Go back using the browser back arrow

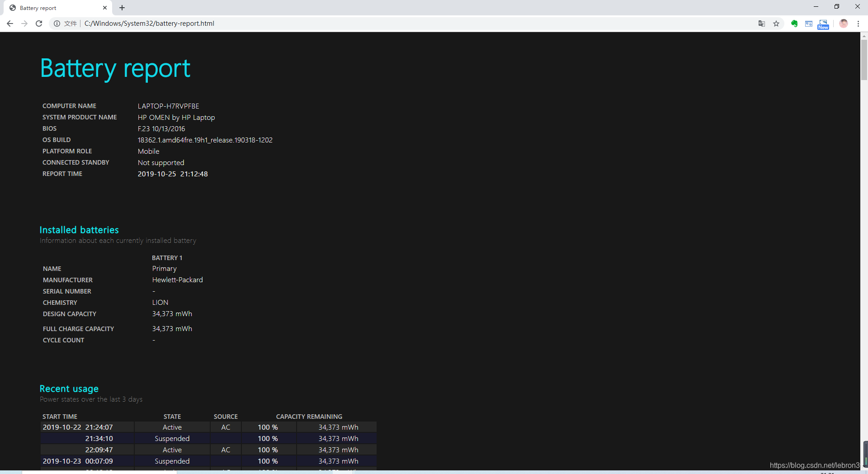pos(10,24)
